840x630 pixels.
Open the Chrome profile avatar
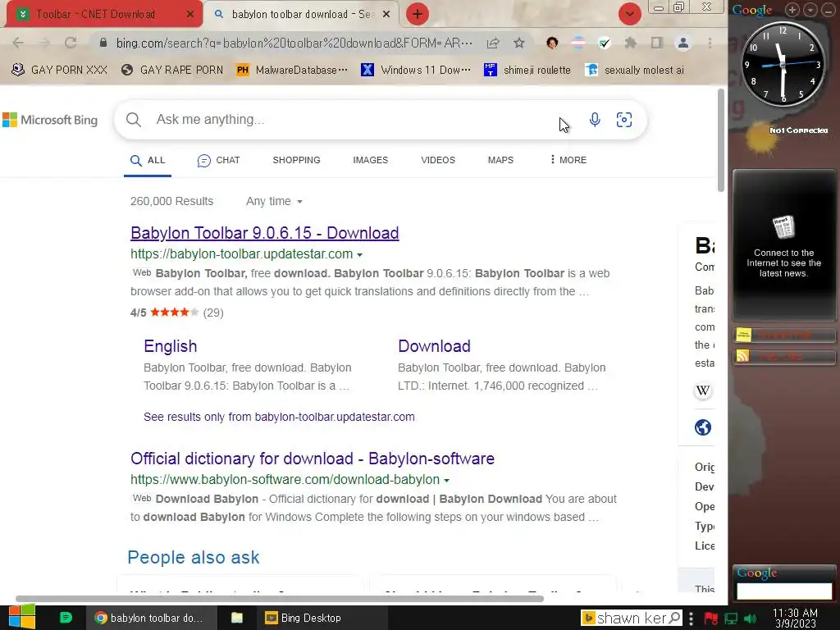click(683, 43)
